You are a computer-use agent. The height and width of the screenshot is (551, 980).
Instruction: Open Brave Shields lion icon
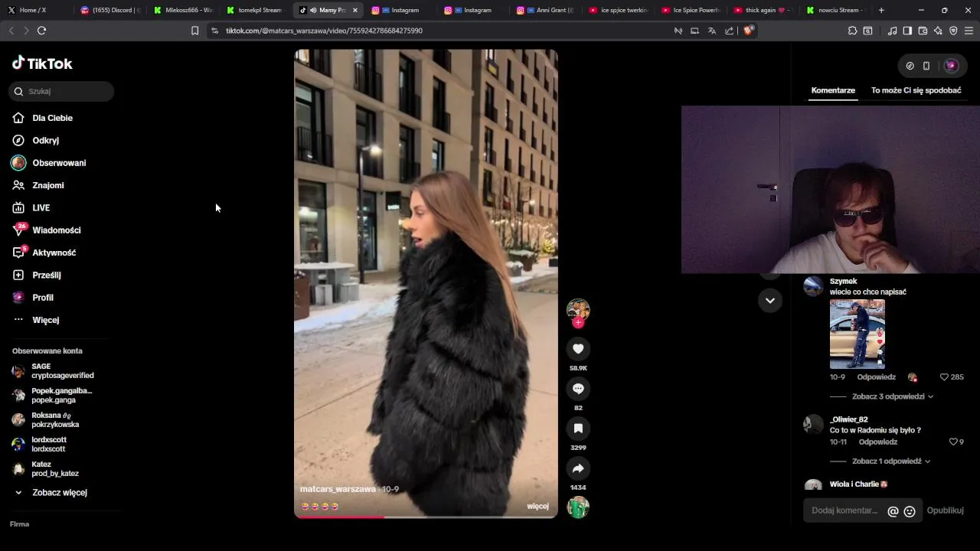click(x=748, y=31)
